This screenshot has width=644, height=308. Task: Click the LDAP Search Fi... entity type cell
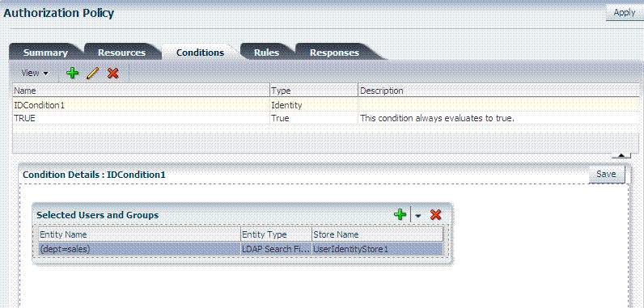click(x=276, y=248)
